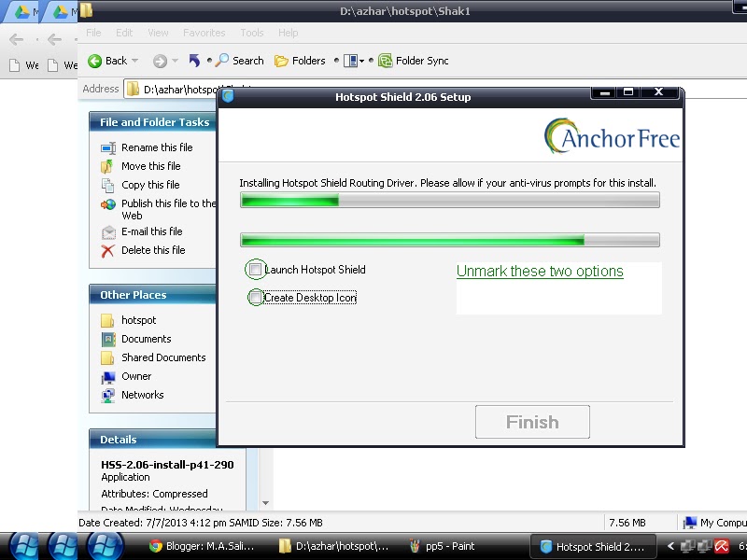Click Copy this file
The height and width of the screenshot is (560, 747).
(150, 185)
